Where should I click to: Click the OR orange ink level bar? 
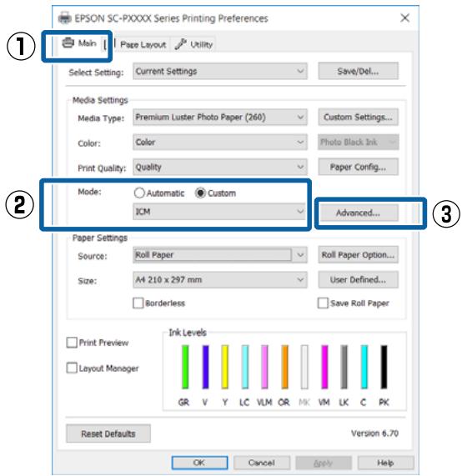coord(284,367)
